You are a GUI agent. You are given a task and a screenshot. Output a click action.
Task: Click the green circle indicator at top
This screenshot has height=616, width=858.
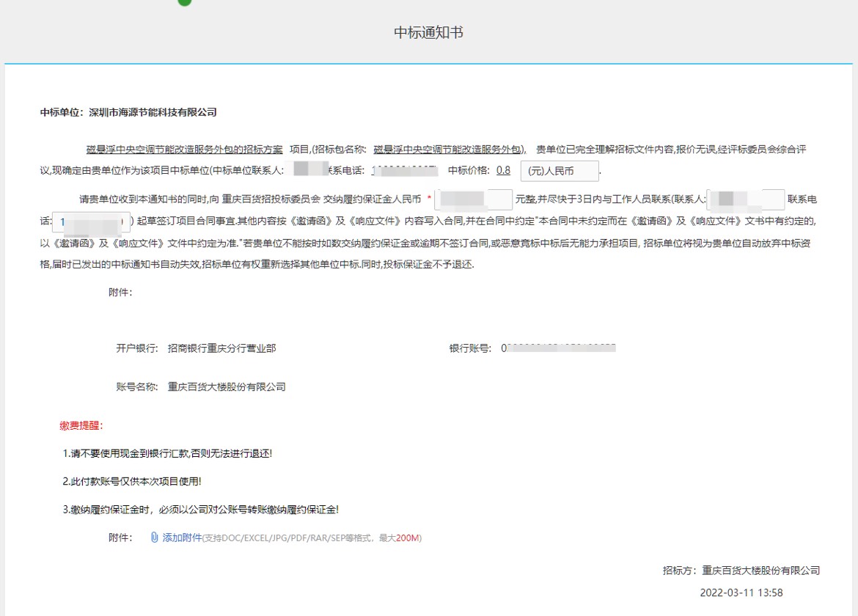coord(185,2)
